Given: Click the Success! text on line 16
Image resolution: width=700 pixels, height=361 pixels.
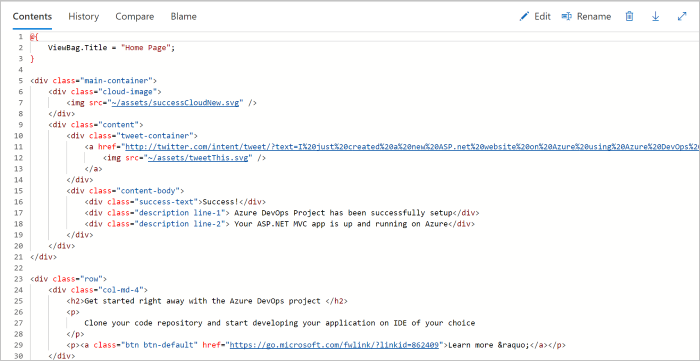Looking at the screenshot, I should tap(220, 202).
